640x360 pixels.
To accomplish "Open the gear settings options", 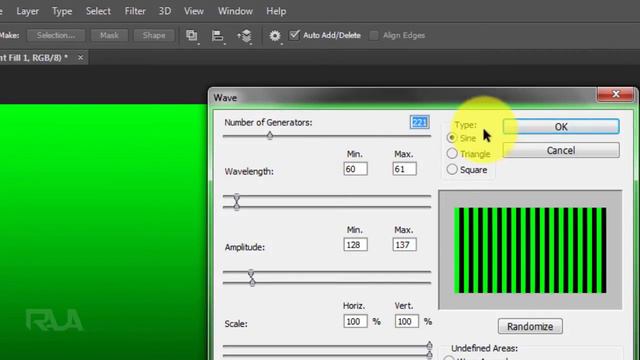I will pos(275,36).
